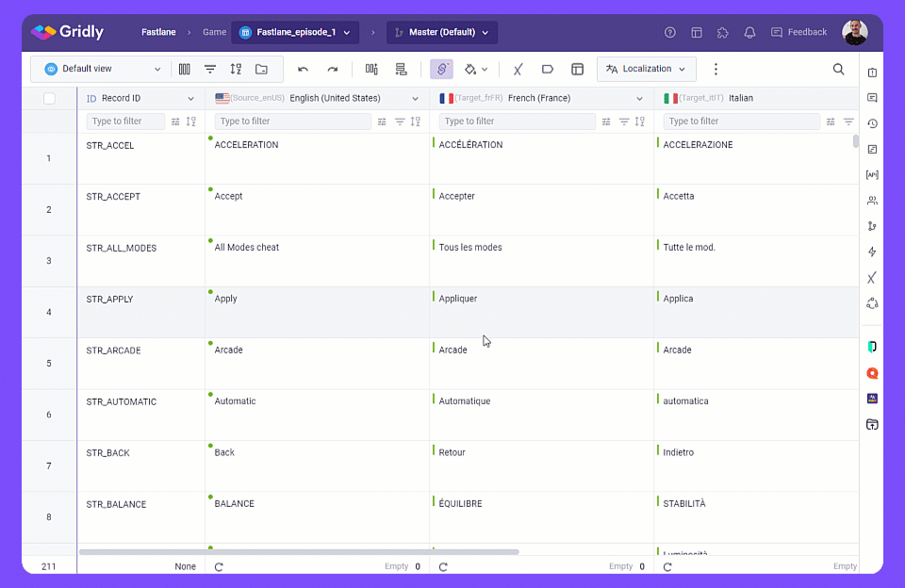The height and width of the screenshot is (588, 905).
Task: Click the None summary under Record ID
Action: (x=186, y=566)
